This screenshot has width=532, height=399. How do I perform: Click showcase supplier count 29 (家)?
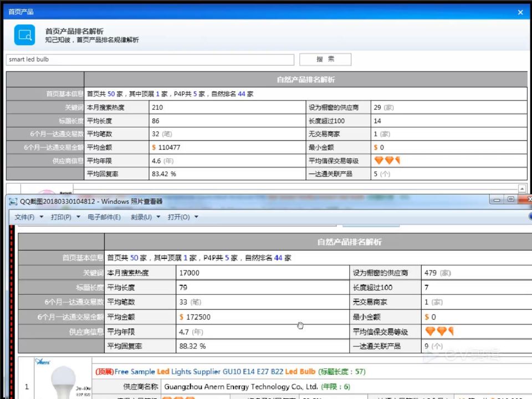click(383, 108)
